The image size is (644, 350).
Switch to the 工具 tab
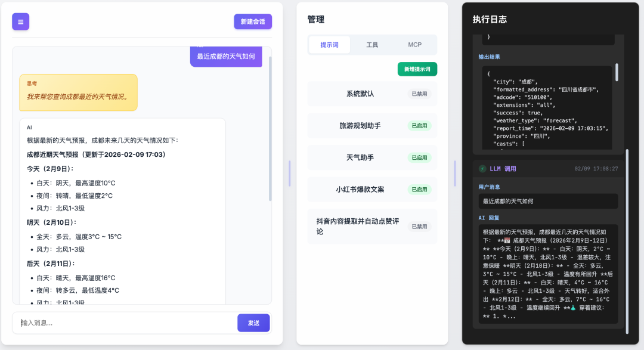(x=373, y=45)
